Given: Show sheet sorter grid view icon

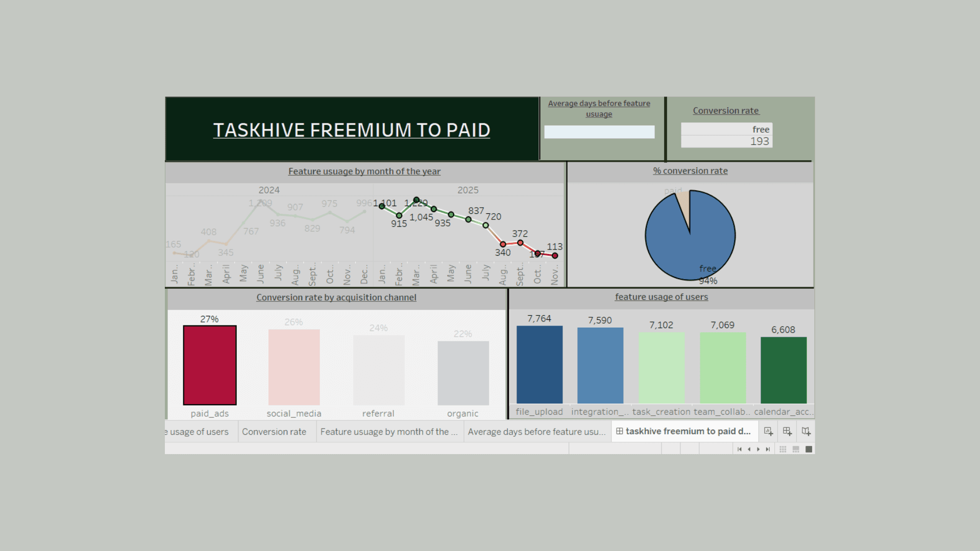Looking at the screenshot, I should point(783,449).
